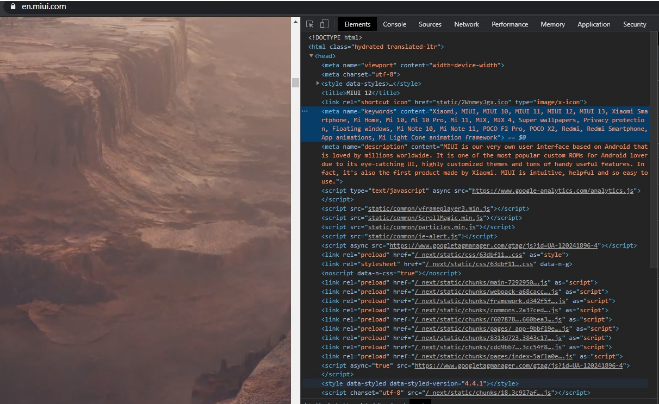Select the meta charset utf-8 line
659x404 pixels.
click(358, 74)
